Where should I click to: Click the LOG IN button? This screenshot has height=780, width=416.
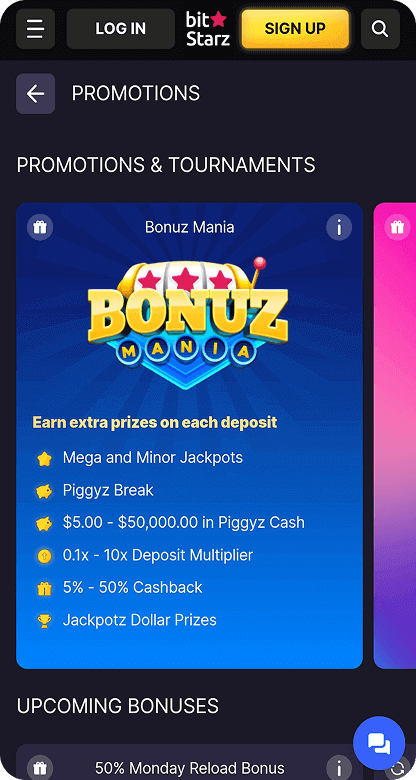tap(120, 29)
